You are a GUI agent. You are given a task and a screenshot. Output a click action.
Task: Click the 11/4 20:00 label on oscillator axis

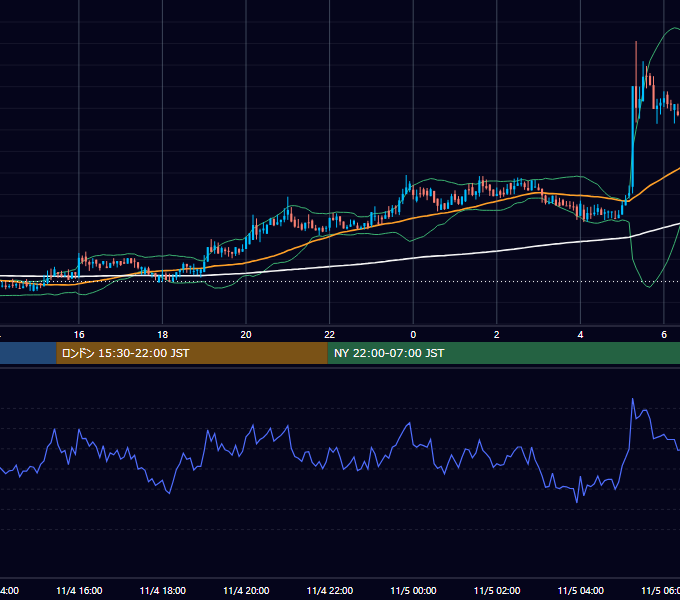tap(246, 590)
